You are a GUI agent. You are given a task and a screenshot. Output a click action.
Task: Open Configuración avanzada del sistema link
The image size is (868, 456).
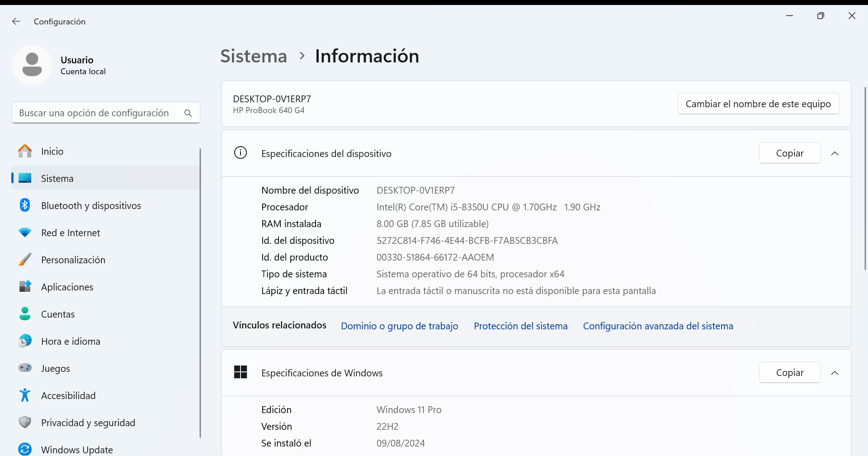click(658, 326)
